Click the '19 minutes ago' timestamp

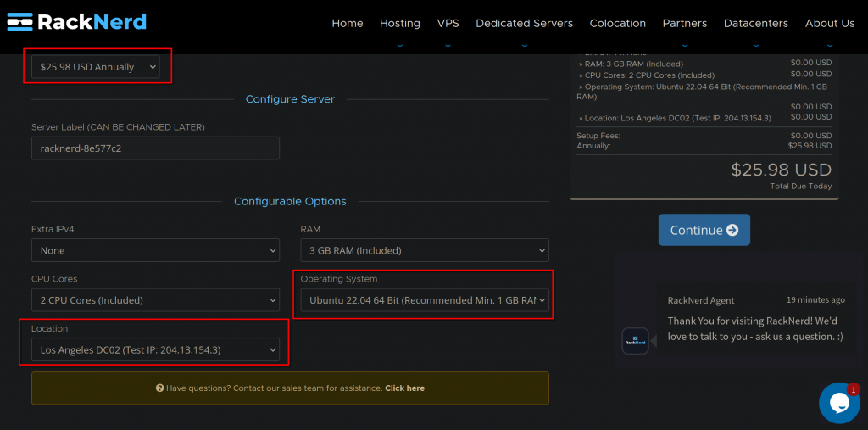coord(816,299)
